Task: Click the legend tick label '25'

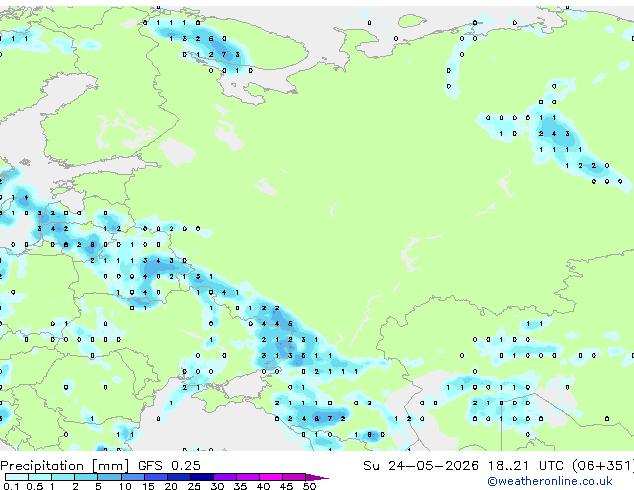Action: (x=194, y=486)
